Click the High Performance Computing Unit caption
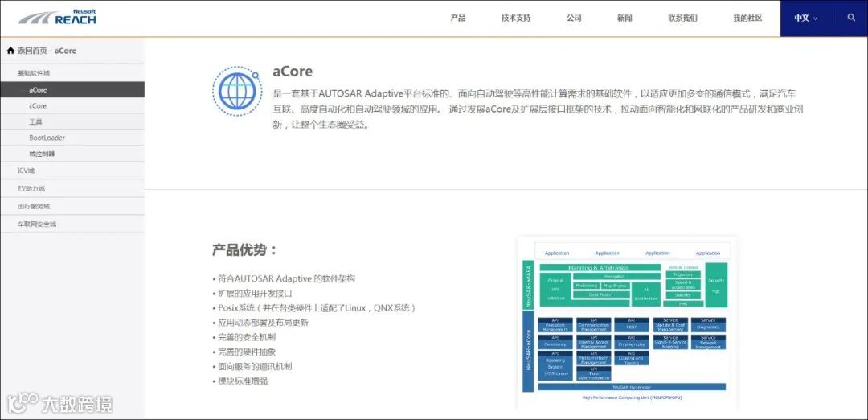This screenshot has height=420, width=868. point(632,397)
